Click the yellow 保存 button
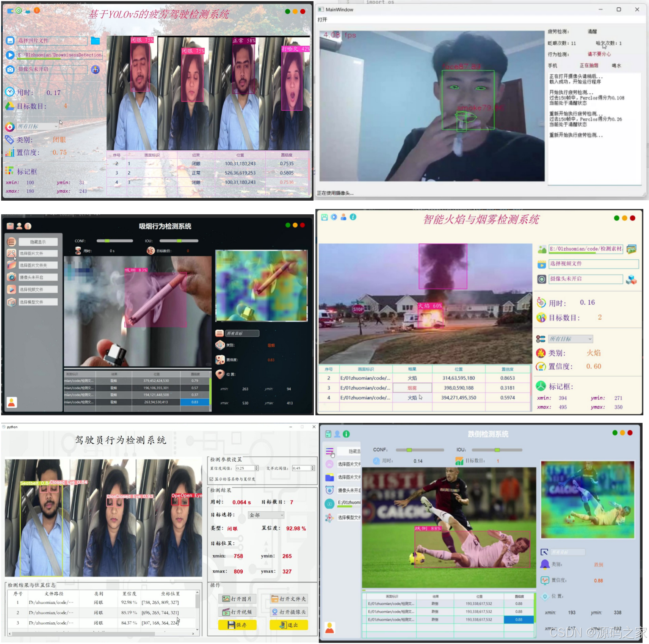This screenshot has width=649, height=644. (x=237, y=625)
